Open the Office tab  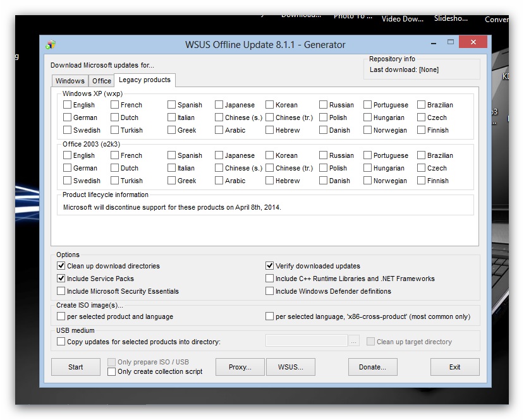point(101,81)
